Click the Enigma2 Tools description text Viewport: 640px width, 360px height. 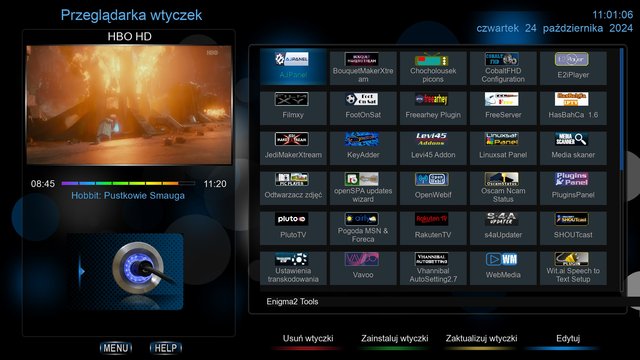[292, 302]
